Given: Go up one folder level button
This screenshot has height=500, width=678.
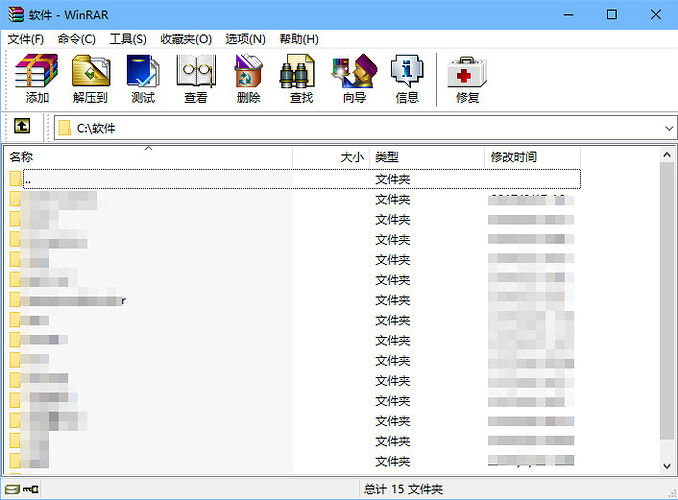Looking at the screenshot, I should tap(22, 128).
